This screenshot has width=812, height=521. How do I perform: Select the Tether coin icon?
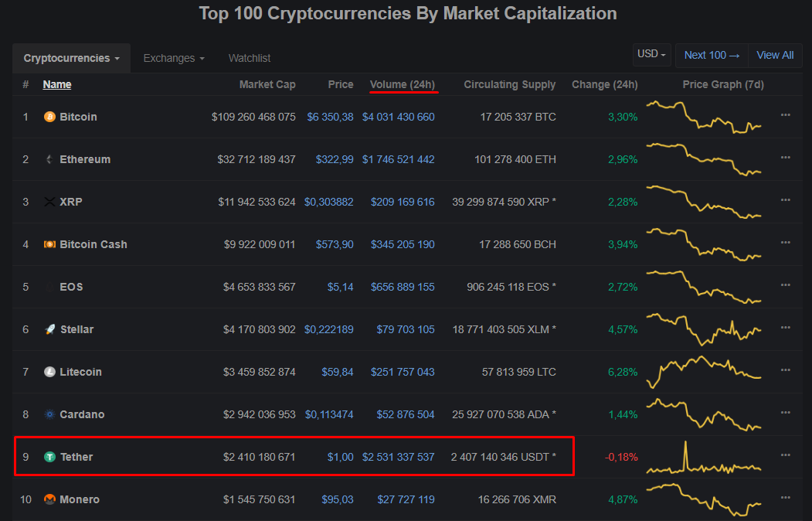tap(49, 457)
